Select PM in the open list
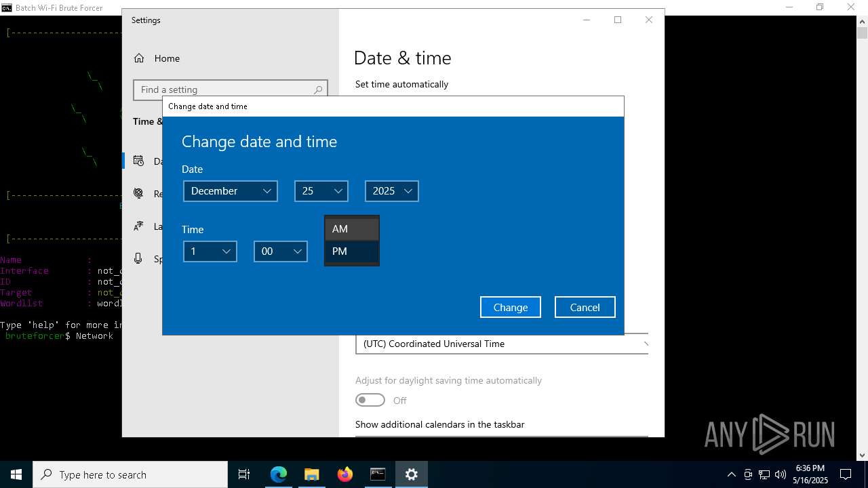Viewport: 868px width, 488px height. [x=352, y=251]
